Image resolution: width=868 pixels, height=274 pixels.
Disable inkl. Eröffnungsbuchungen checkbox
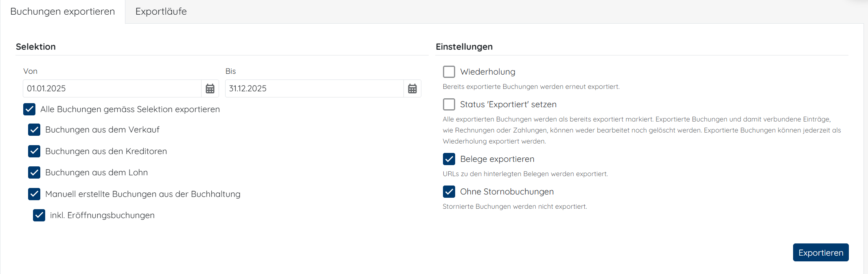(39, 215)
